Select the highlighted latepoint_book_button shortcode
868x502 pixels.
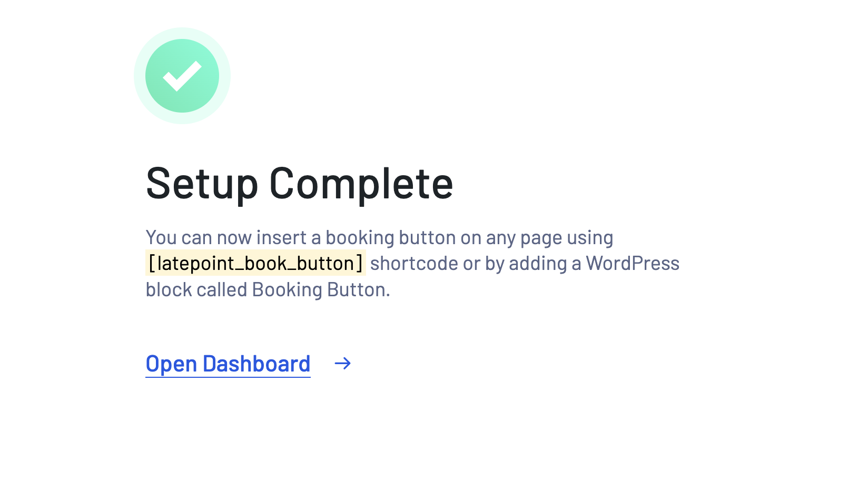tap(255, 263)
